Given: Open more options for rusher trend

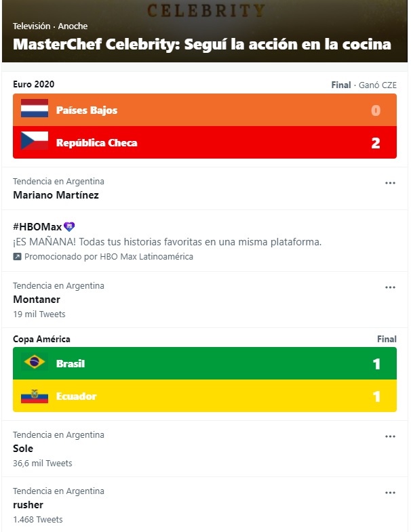Looking at the screenshot, I should point(390,493).
